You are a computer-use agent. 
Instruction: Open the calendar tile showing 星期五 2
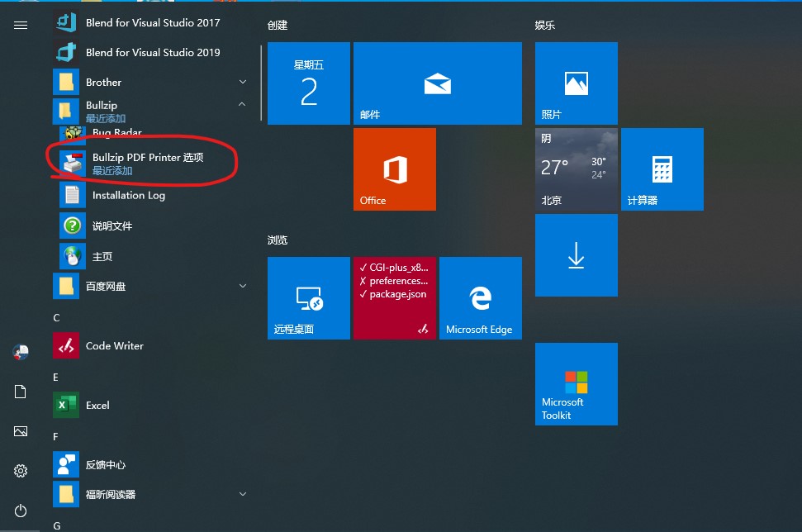309,83
